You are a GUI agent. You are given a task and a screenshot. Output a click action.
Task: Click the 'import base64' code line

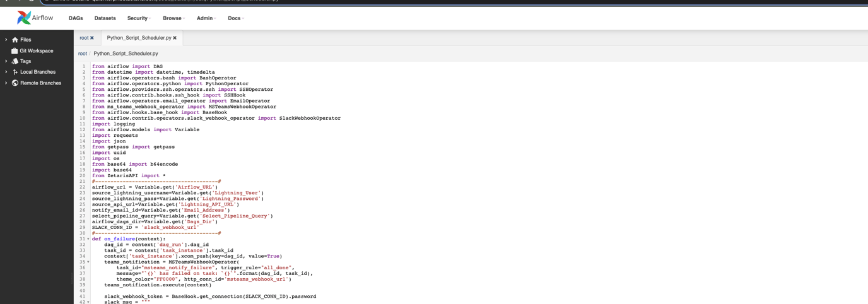coord(112,170)
